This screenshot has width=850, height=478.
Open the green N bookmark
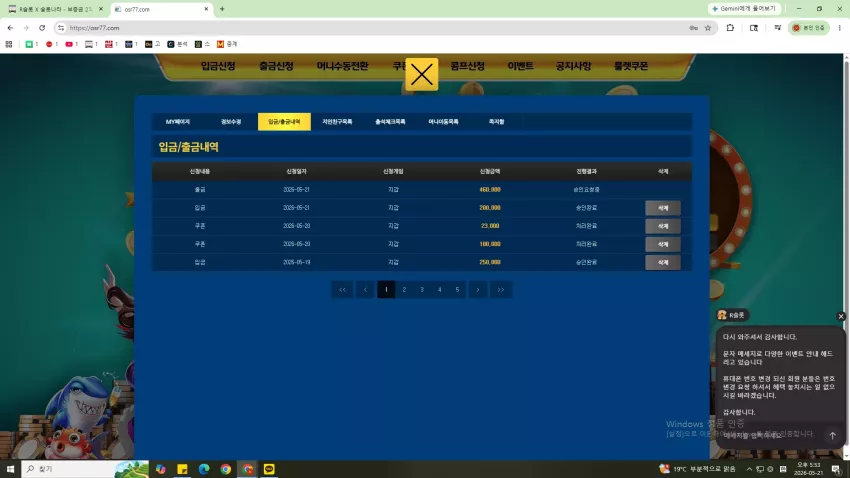[x=29, y=44]
